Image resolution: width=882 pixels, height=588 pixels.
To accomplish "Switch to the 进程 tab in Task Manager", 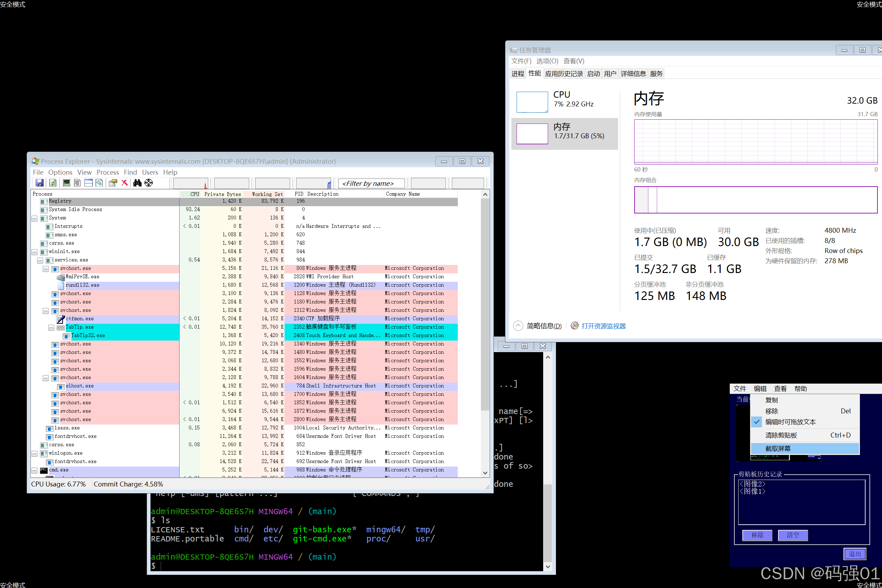I will 518,73.
